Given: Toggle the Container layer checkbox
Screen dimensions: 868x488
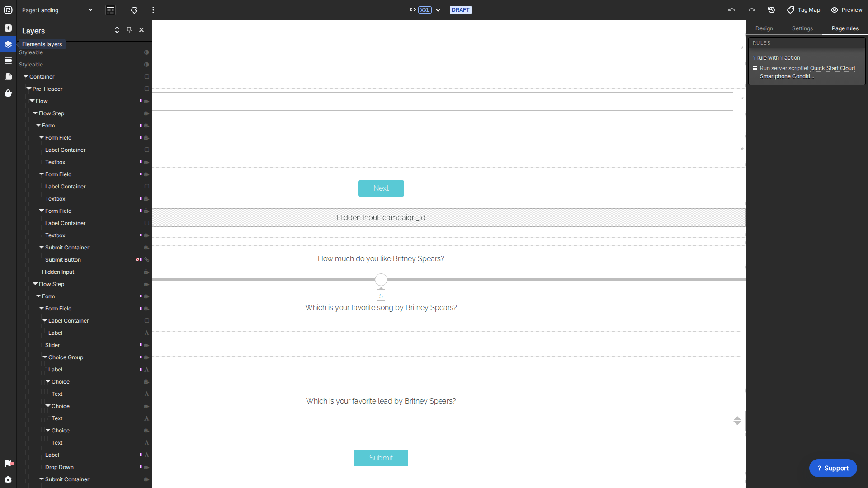Looking at the screenshot, I should click(146, 77).
